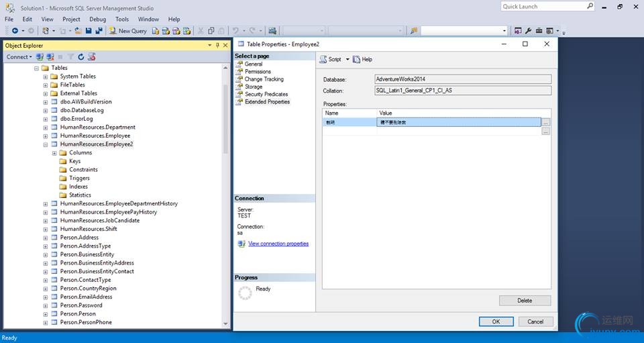Viewport: 644px width, 343px height.
Task: Click the Connect Object Explorer icon
Action: [x=40, y=57]
